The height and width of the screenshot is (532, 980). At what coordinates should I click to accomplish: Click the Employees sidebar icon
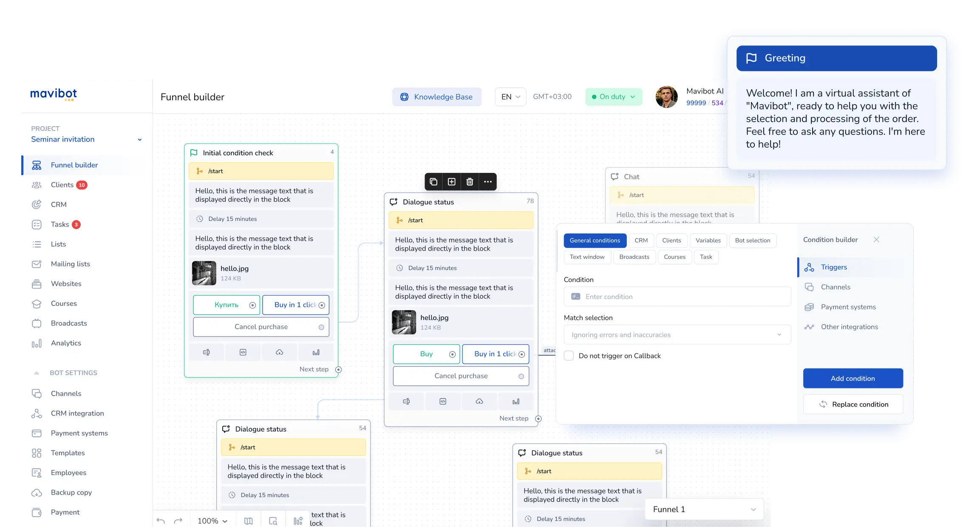pos(37,473)
